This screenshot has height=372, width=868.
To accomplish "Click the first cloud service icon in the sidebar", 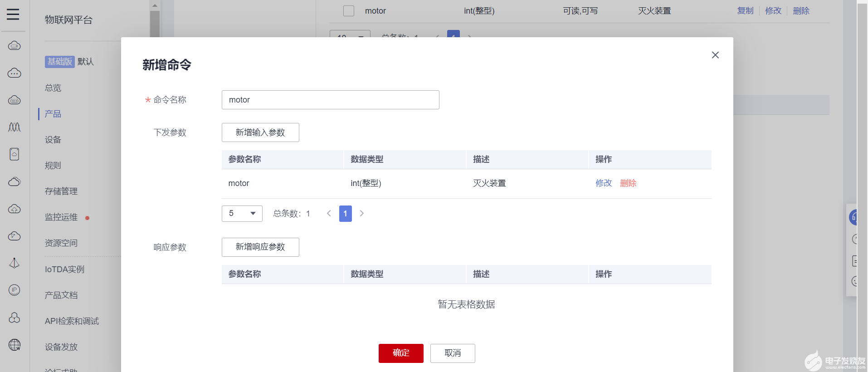I will 15,46.
